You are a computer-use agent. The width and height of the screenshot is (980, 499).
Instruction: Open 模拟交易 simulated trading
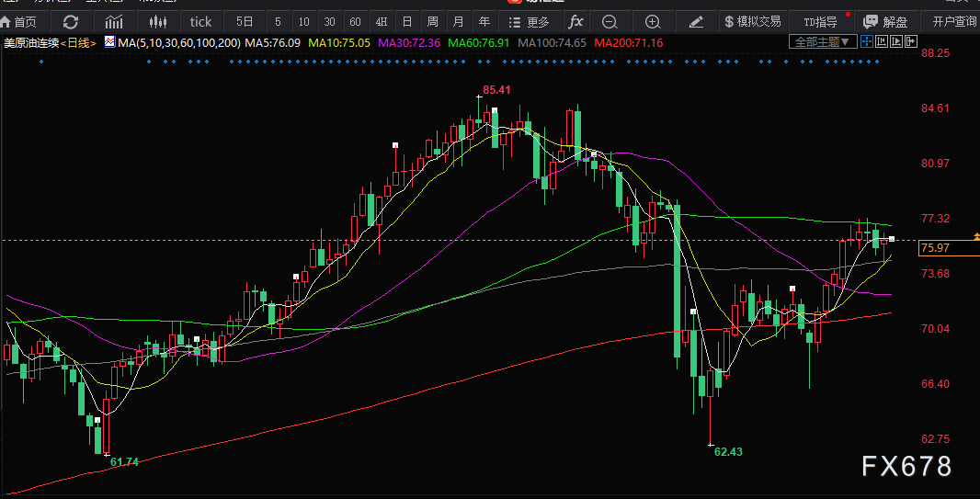coord(753,22)
